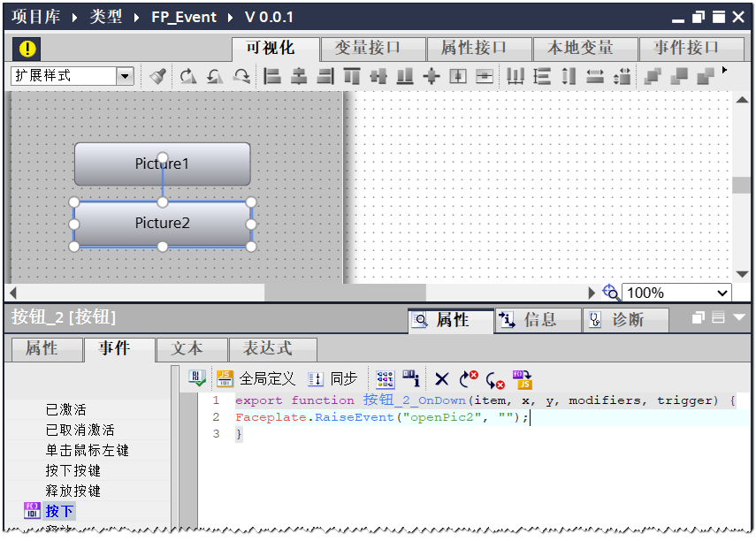Click the format painter brush icon
Viewport: 756px width, 541px height.
(x=158, y=76)
